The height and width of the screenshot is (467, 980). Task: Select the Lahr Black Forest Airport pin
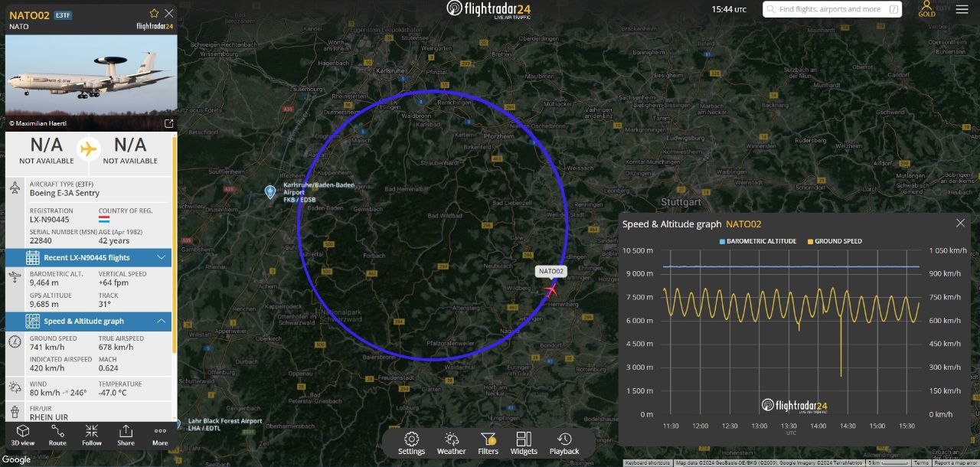coord(179,423)
